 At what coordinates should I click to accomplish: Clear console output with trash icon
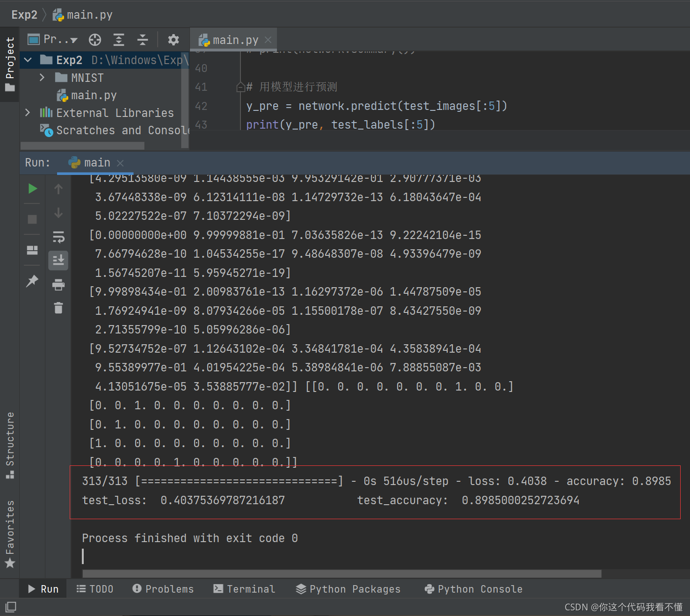pos(58,308)
